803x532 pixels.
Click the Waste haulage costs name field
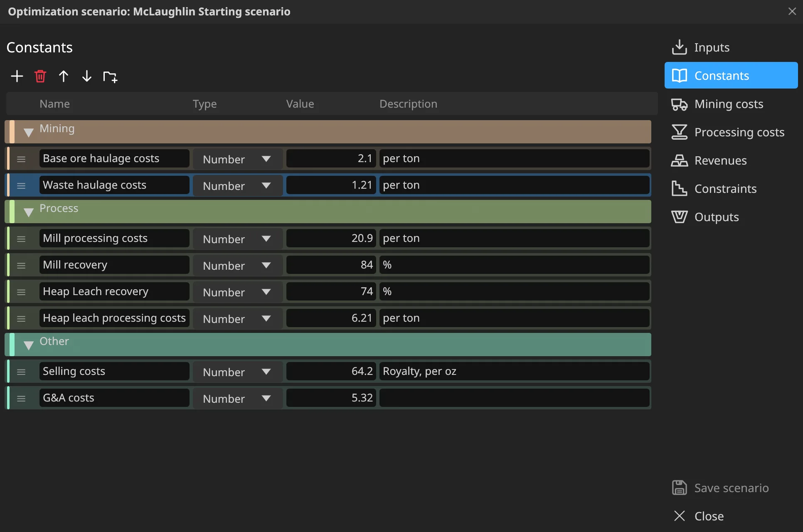pyautogui.click(x=114, y=185)
